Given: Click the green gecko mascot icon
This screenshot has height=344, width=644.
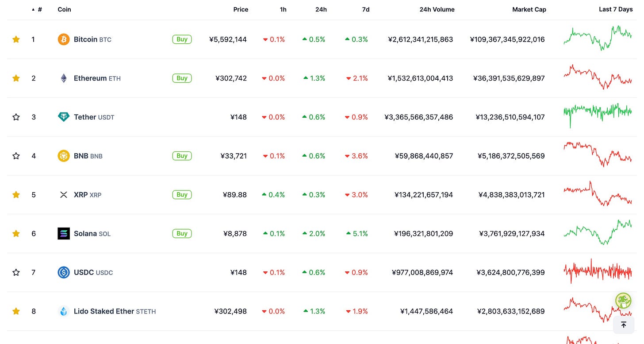Looking at the screenshot, I should (x=623, y=301).
